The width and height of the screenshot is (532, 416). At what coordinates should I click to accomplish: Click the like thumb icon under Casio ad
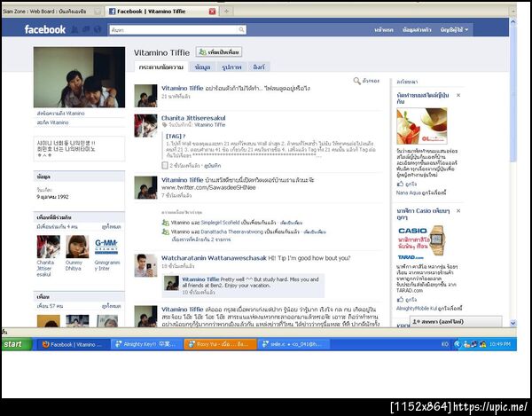[x=401, y=300]
